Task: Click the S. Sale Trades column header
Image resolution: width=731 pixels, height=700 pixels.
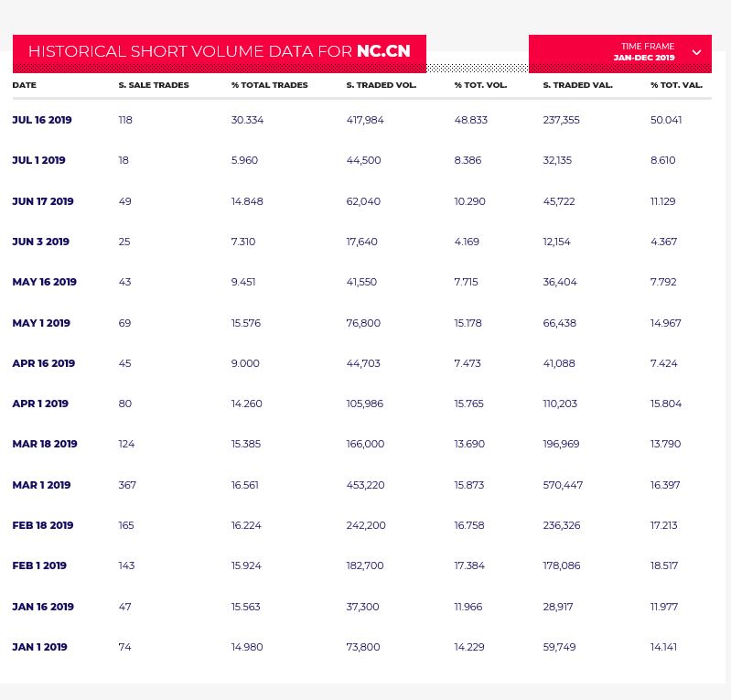Action: point(154,85)
